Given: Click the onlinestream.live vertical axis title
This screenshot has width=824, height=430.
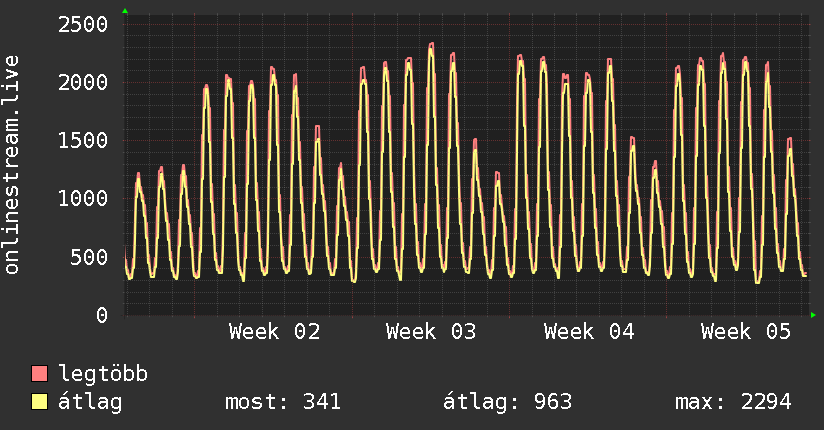Looking at the screenshot, I should point(12,166).
